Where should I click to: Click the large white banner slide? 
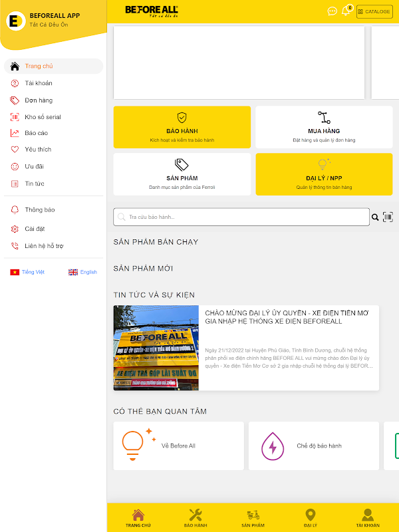pyautogui.click(x=239, y=63)
